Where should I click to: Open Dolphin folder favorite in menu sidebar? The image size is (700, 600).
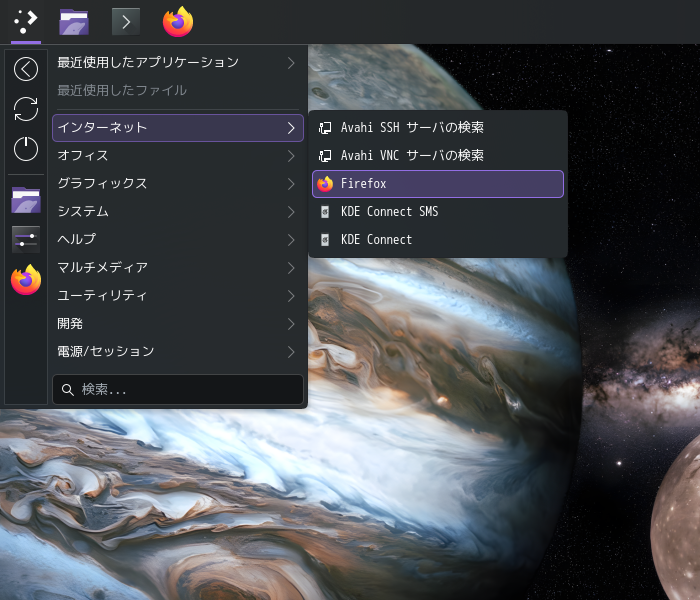(26, 200)
